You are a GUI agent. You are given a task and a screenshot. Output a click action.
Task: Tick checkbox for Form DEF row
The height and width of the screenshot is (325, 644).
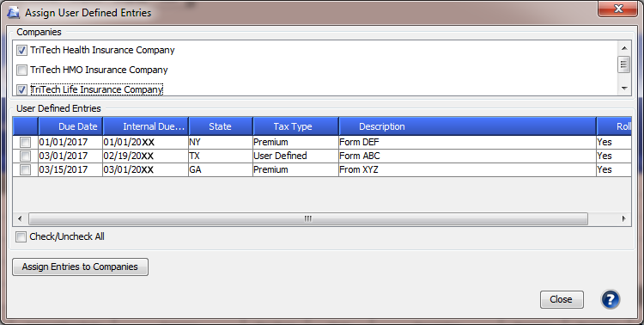pyautogui.click(x=26, y=143)
